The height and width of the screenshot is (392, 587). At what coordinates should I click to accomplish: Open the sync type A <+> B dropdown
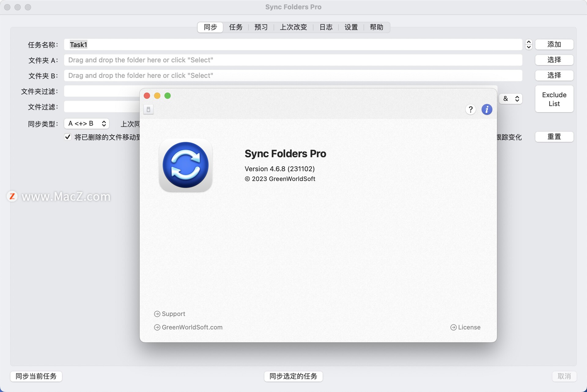pos(87,124)
